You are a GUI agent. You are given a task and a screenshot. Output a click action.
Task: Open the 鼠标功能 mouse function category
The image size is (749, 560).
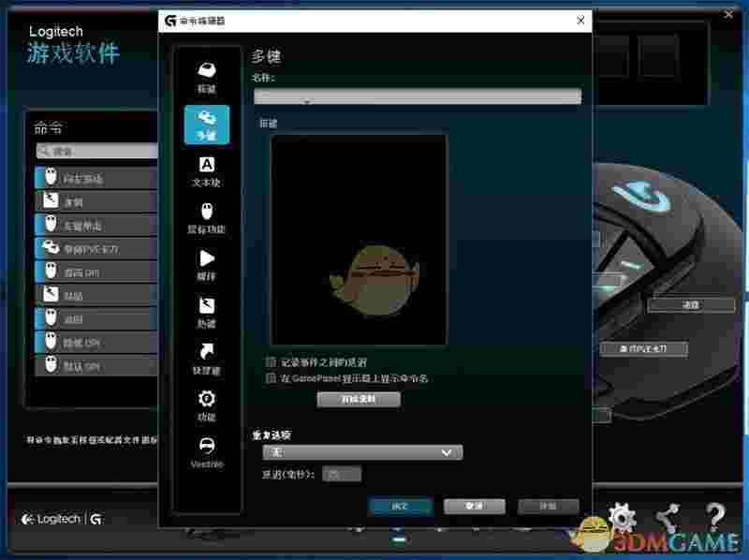click(x=208, y=217)
